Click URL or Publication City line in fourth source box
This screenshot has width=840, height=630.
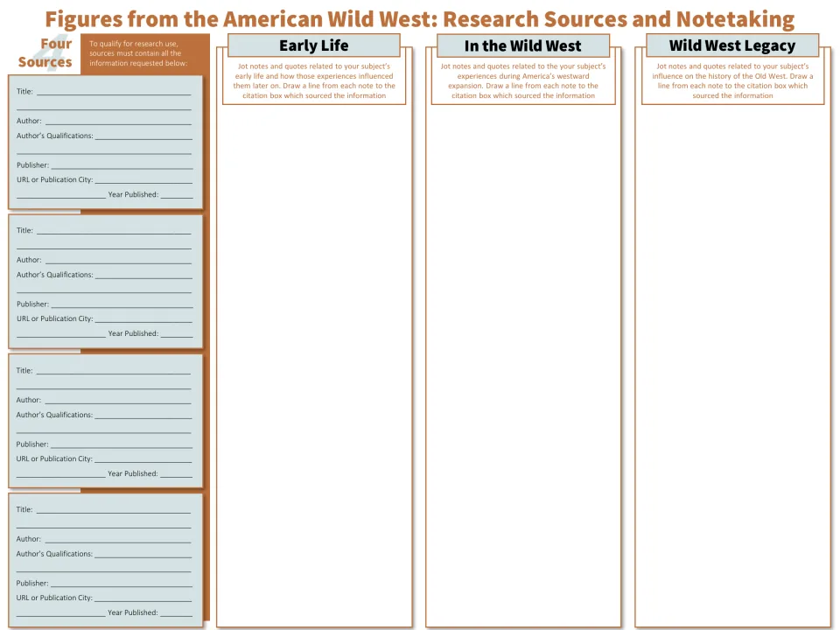143,598
